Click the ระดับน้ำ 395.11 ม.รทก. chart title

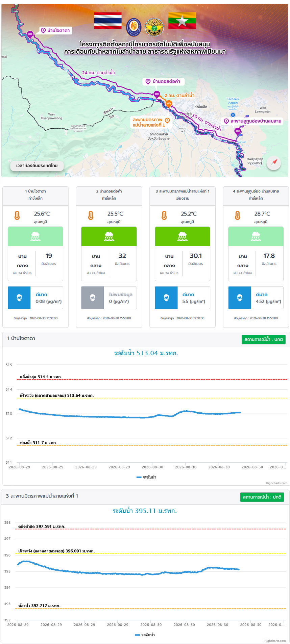tap(145, 511)
